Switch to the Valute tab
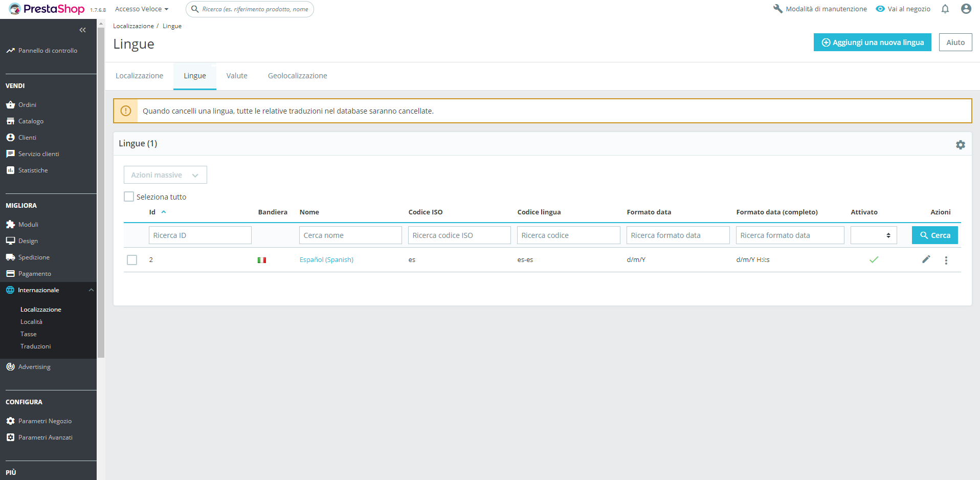The image size is (980, 480). (237, 76)
